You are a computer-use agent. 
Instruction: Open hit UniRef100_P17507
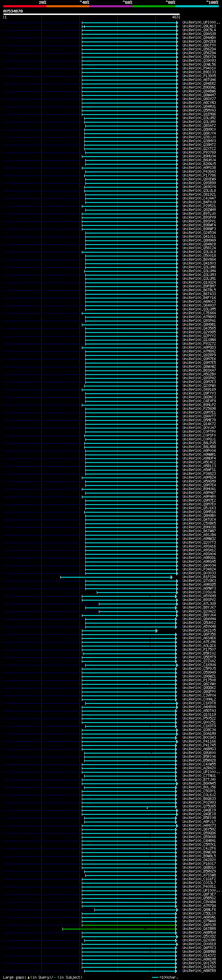199,650
